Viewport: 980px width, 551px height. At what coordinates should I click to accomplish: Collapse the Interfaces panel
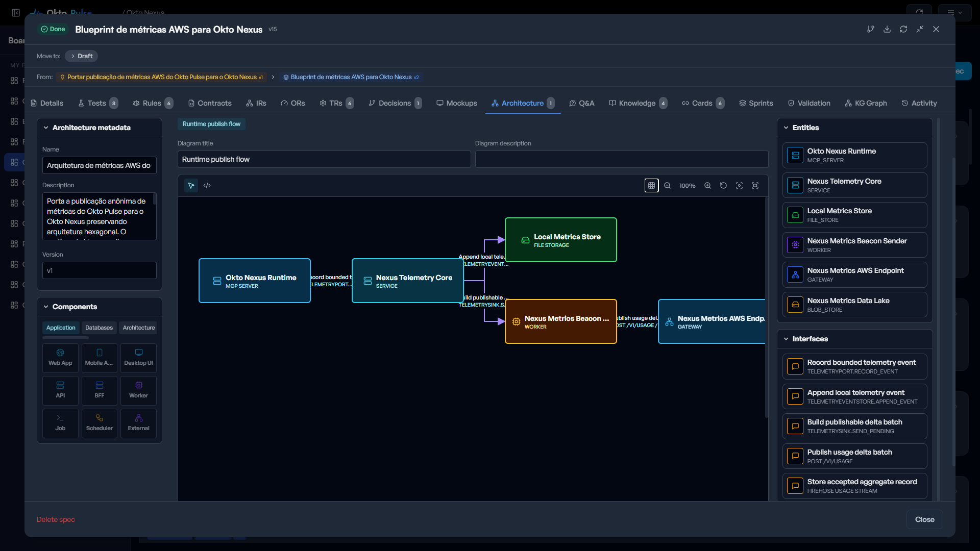click(854, 339)
